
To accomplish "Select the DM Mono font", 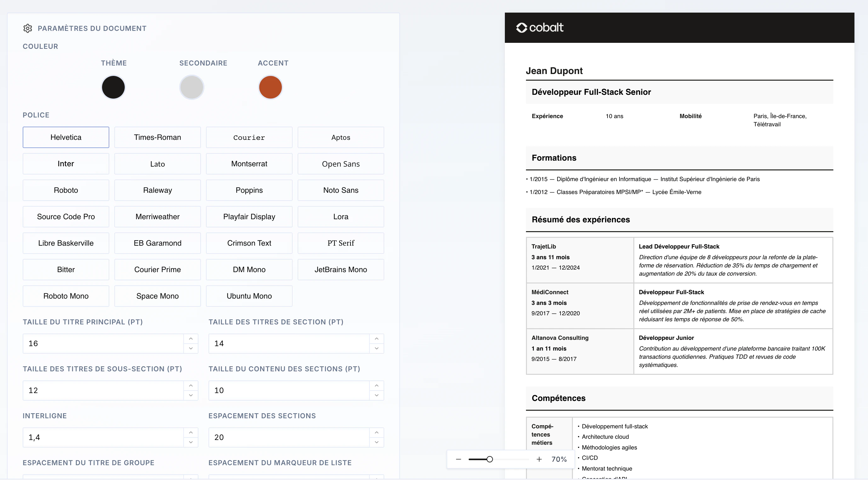I will [249, 270].
